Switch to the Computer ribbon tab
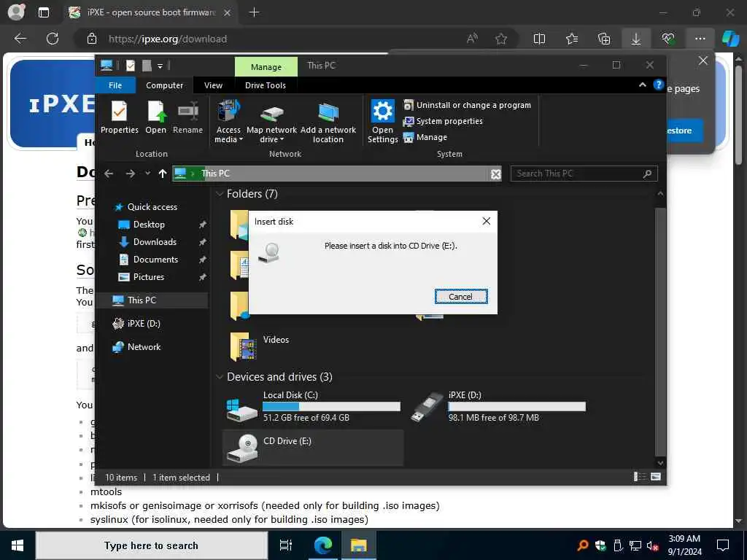747x560 pixels. tap(164, 85)
